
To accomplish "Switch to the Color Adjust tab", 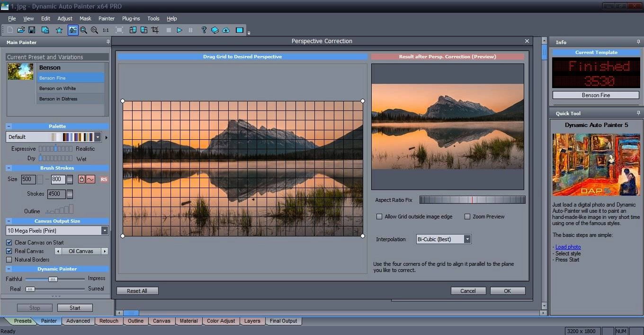I will tap(221, 321).
